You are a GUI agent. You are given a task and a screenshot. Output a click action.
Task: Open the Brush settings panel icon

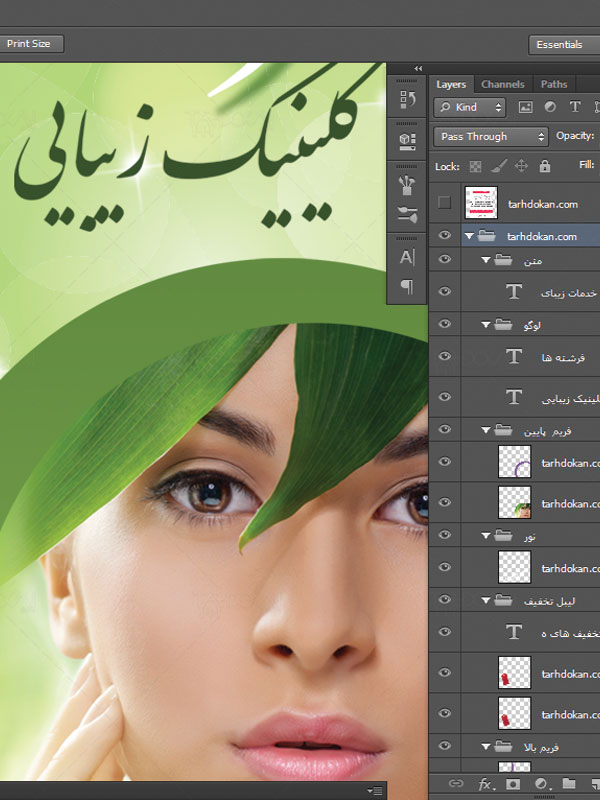click(x=407, y=215)
